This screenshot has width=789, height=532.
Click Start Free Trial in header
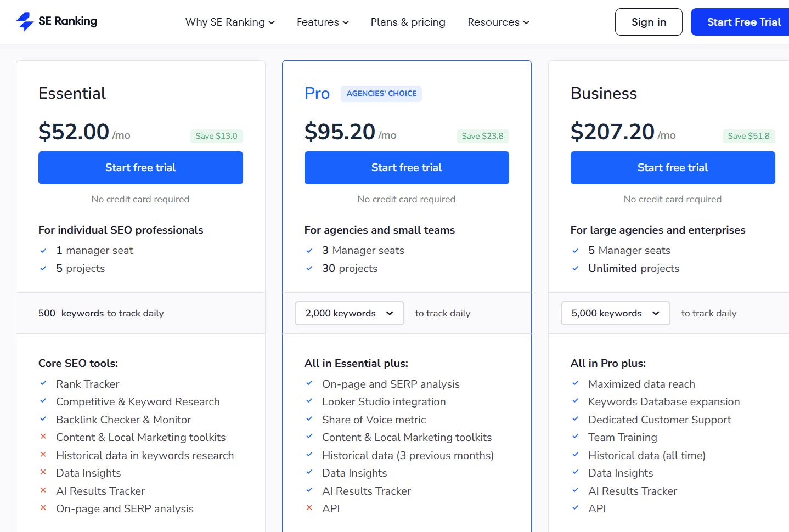coord(740,22)
